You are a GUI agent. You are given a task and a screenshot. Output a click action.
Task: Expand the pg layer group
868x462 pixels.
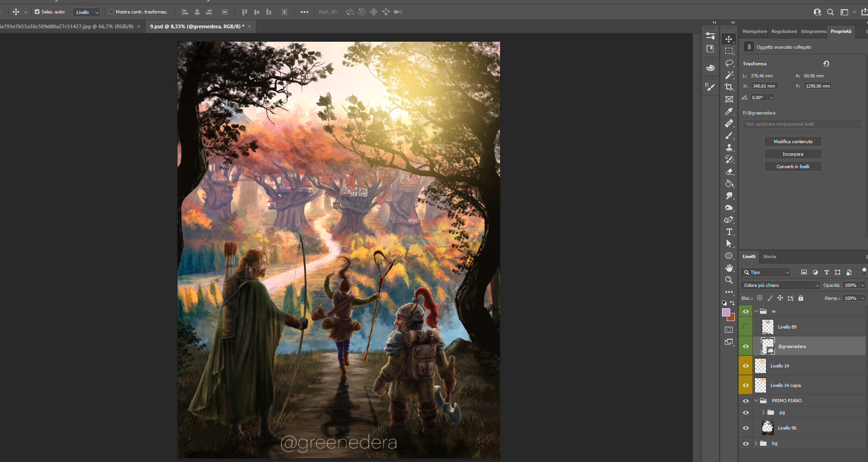click(x=763, y=412)
